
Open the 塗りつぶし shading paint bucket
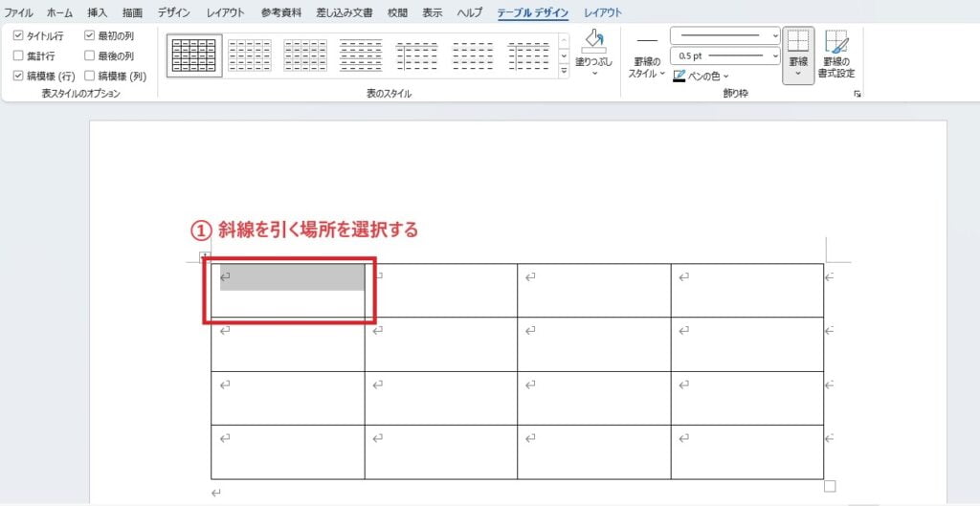pyautogui.click(x=594, y=42)
